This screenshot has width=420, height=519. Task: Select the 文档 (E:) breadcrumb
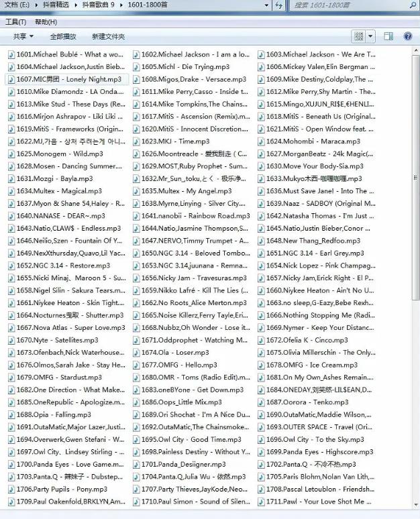pyautogui.click(x=17, y=5)
